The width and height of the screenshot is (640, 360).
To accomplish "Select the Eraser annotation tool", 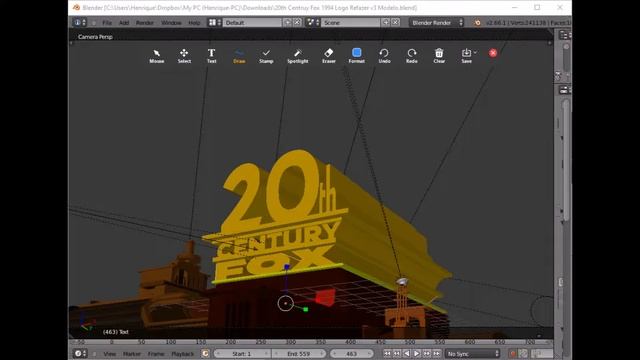I will click(329, 56).
